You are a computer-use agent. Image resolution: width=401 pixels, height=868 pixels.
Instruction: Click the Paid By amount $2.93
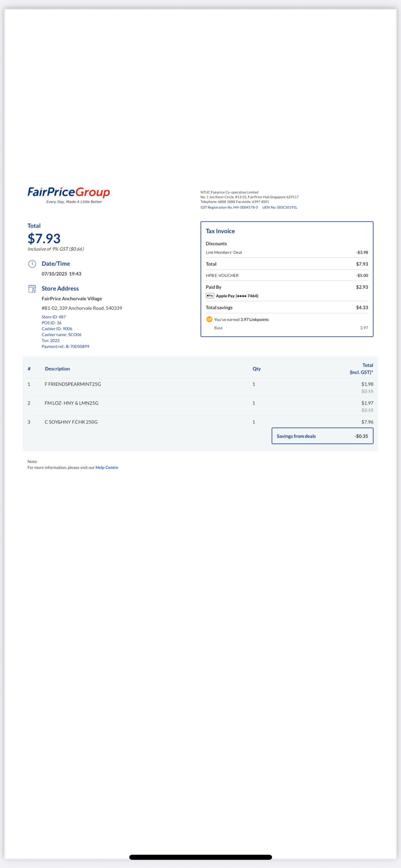click(x=362, y=287)
